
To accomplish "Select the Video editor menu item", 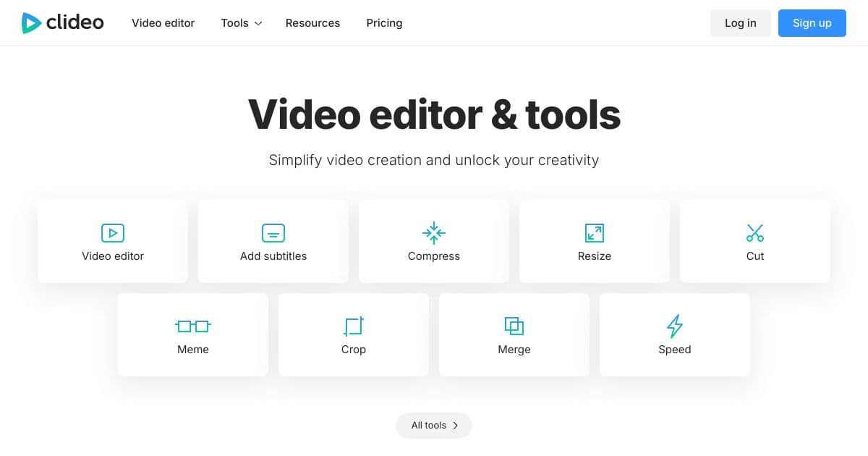I will point(163,22).
